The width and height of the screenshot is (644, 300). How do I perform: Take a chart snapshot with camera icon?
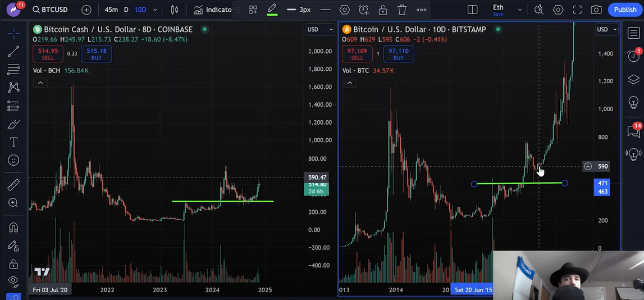[x=596, y=10]
